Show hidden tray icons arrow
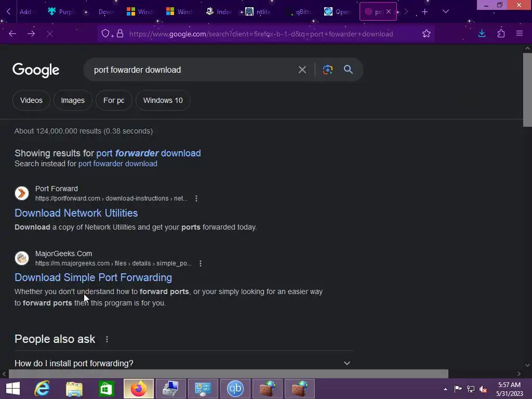The height and width of the screenshot is (399, 532). point(445,389)
